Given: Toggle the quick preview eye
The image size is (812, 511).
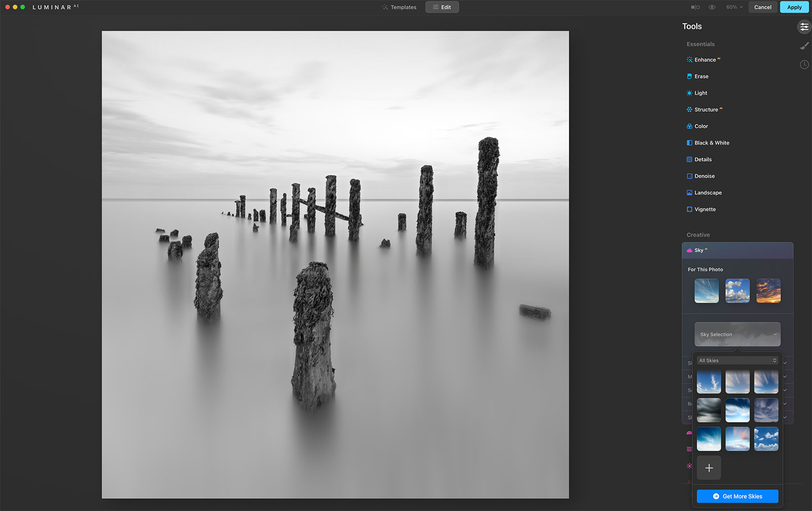Looking at the screenshot, I should [712, 7].
